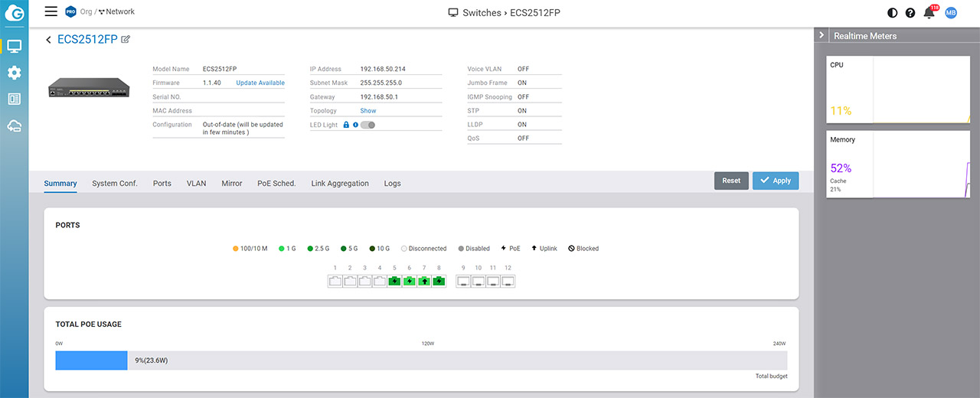The height and width of the screenshot is (398, 980).
Task: Click the 9%(23.6W) PoE usage label
Action: pyautogui.click(x=152, y=360)
